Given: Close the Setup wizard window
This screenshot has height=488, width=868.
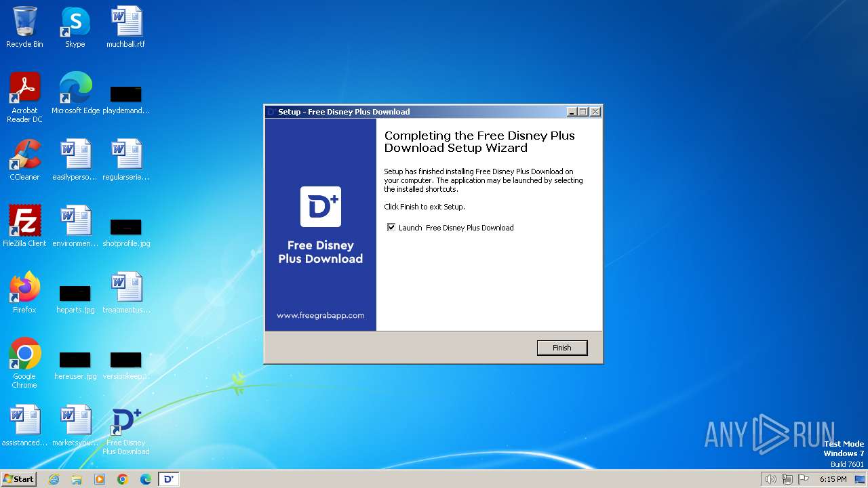Looking at the screenshot, I should (x=595, y=112).
